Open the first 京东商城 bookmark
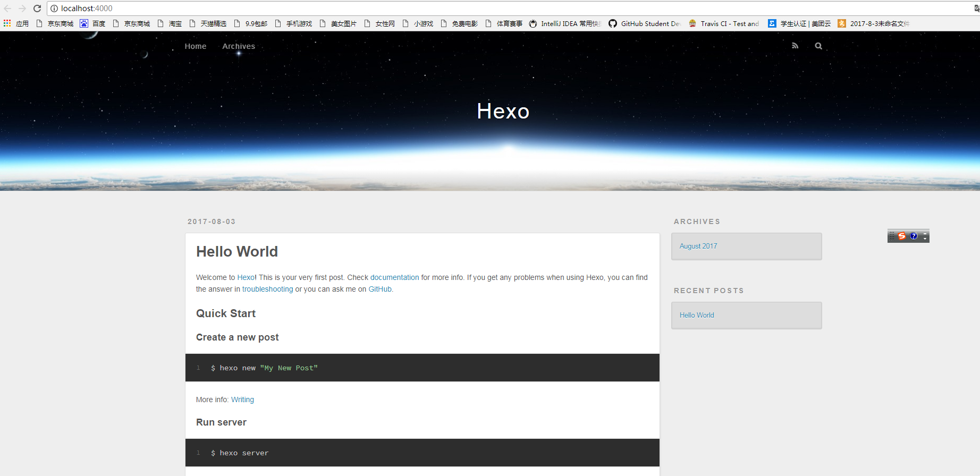980x476 pixels. (x=55, y=23)
